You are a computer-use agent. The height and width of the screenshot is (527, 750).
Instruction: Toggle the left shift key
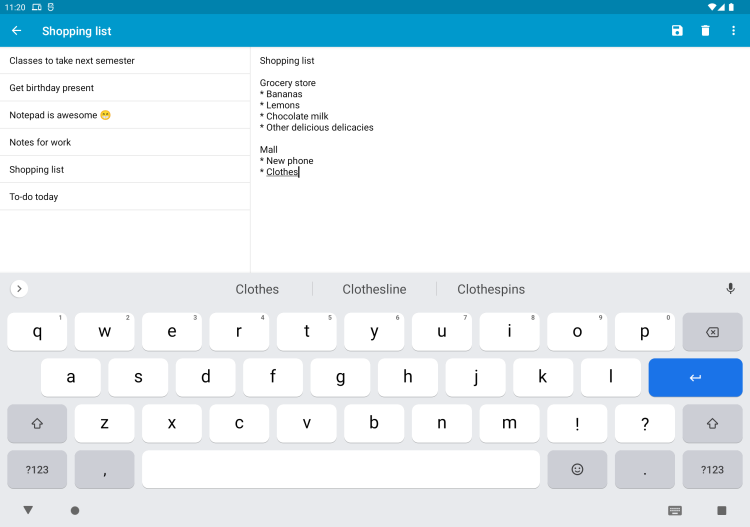pos(37,423)
